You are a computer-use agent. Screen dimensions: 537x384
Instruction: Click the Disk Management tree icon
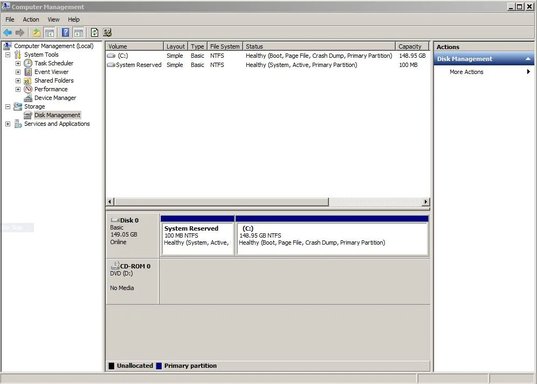(28, 115)
